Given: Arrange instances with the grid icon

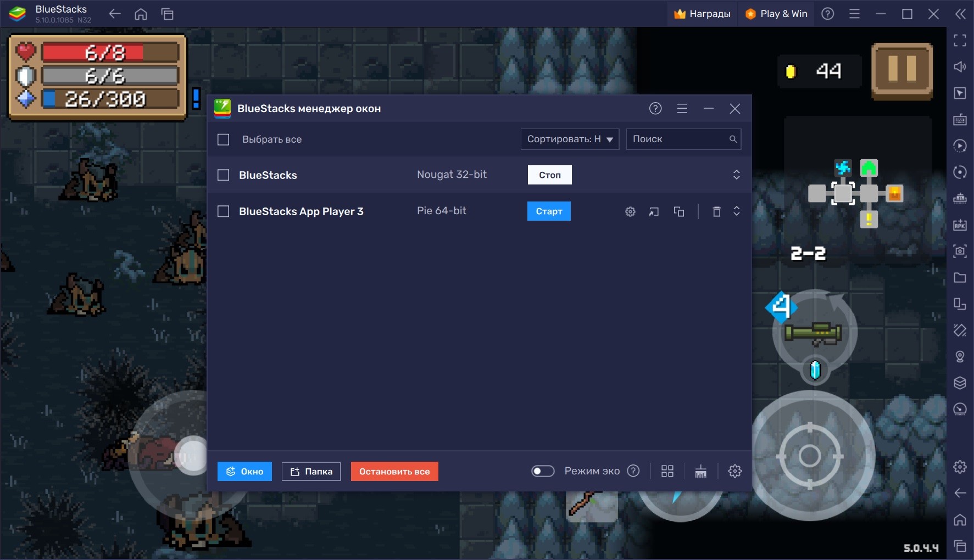Looking at the screenshot, I should (667, 471).
